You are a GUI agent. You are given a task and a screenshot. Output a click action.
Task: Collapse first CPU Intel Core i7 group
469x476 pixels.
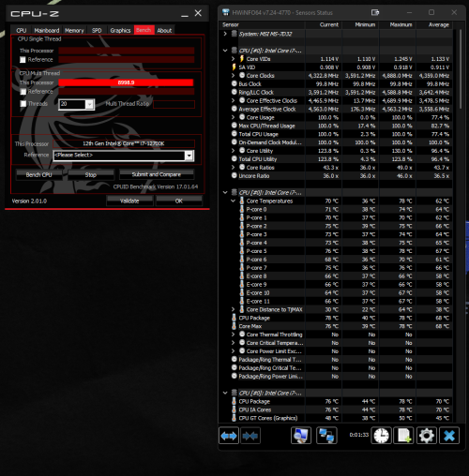[x=225, y=51]
